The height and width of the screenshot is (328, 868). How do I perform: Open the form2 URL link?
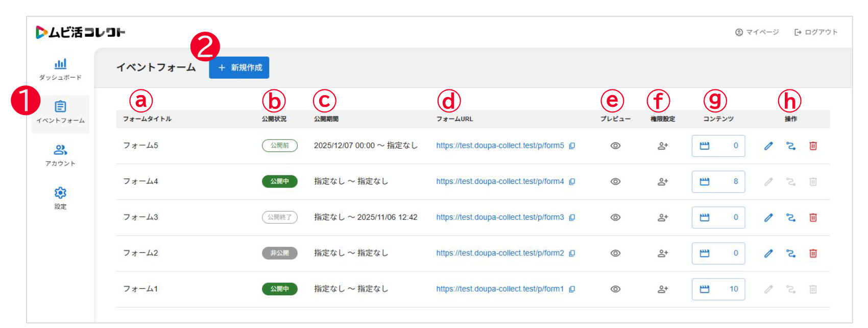[500, 253]
